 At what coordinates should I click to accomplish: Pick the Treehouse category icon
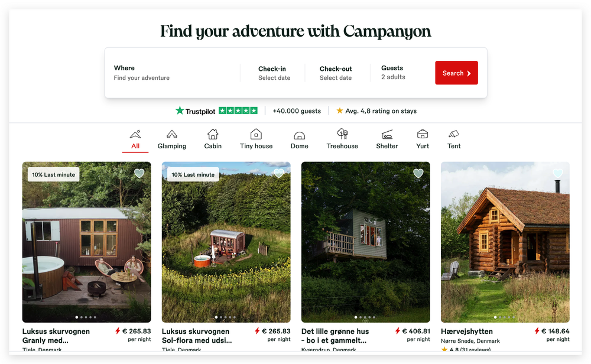coord(342,134)
